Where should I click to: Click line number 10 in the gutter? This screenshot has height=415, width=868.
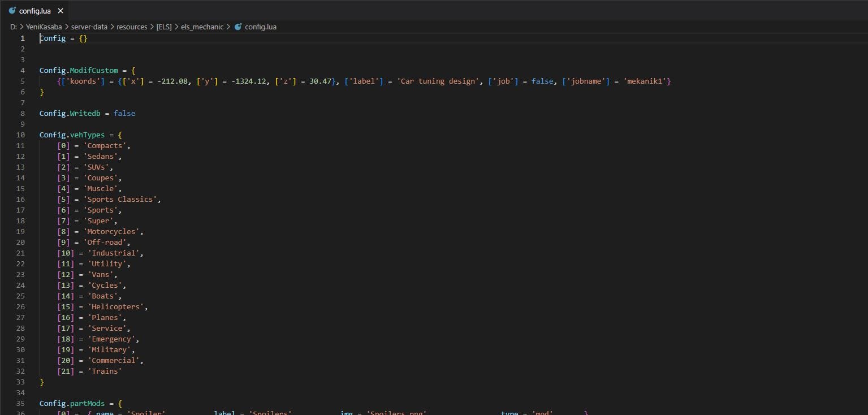tap(21, 135)
